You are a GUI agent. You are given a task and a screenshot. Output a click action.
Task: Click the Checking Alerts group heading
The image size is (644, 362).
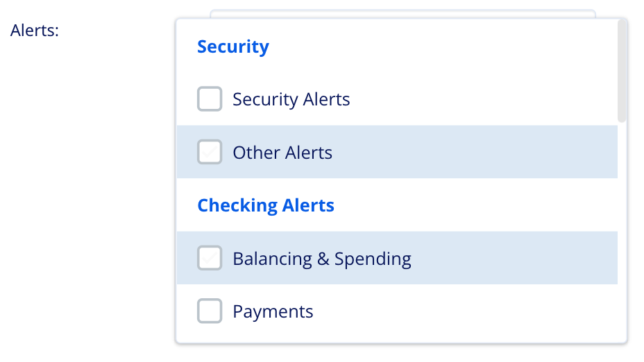266,205
